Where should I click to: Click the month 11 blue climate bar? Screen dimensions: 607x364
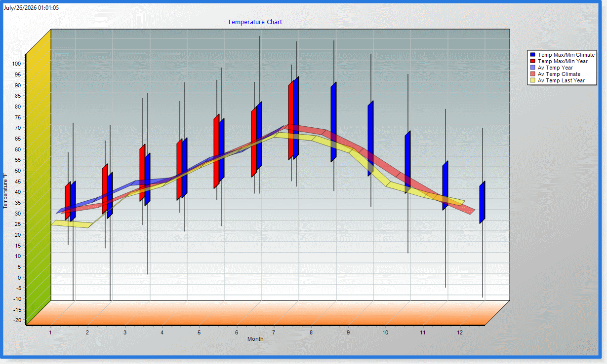445,185
